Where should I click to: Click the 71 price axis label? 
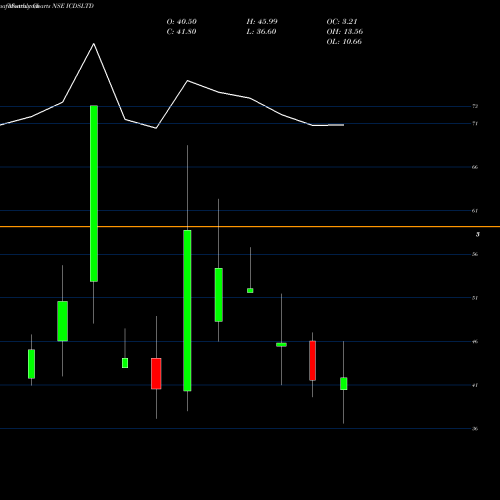475,124
